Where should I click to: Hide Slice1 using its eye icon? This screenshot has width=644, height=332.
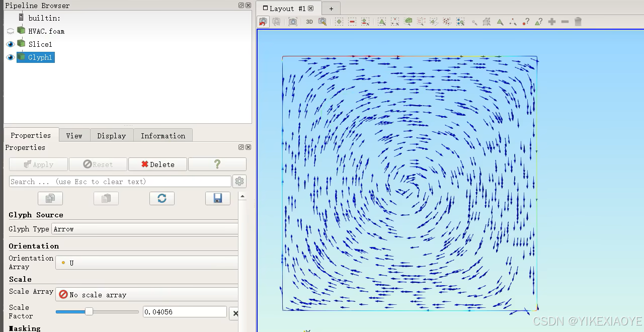(x=10, y=44)
